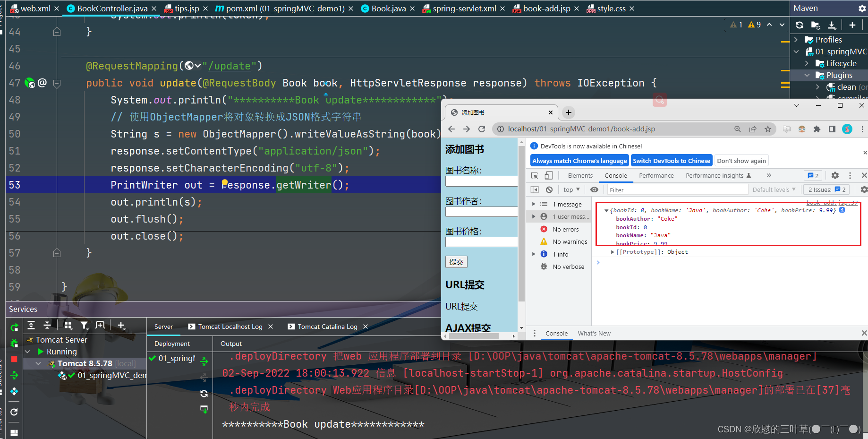Click Don't show again button
Image resolution: width=868 pixels, height=439 pixels.
coord(741,161)
